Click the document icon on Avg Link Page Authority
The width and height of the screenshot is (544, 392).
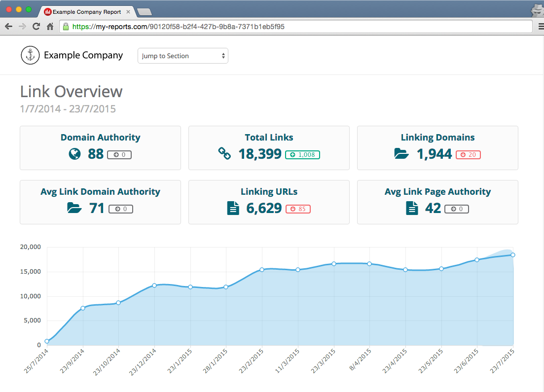point(412,208)
